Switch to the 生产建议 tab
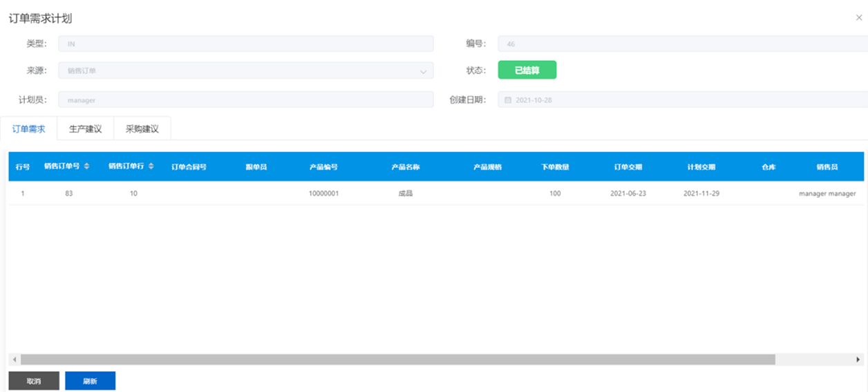The image size is (868, 392). point(86,129)
